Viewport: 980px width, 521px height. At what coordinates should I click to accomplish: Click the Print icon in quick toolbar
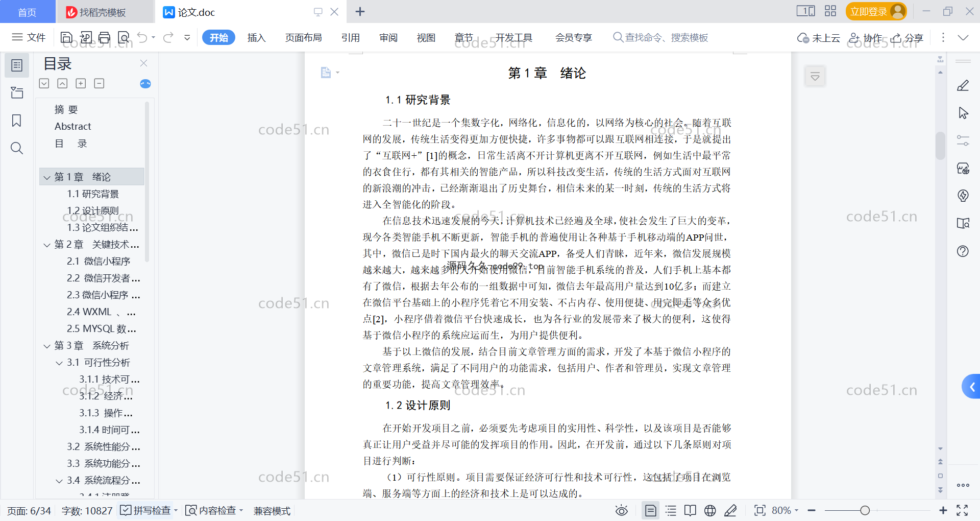point(105,37)
